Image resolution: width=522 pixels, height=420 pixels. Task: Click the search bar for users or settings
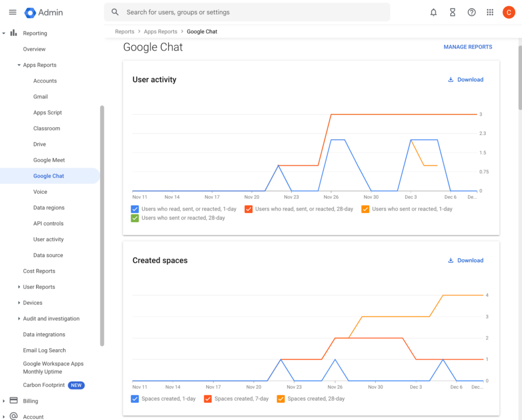[247, 11]
